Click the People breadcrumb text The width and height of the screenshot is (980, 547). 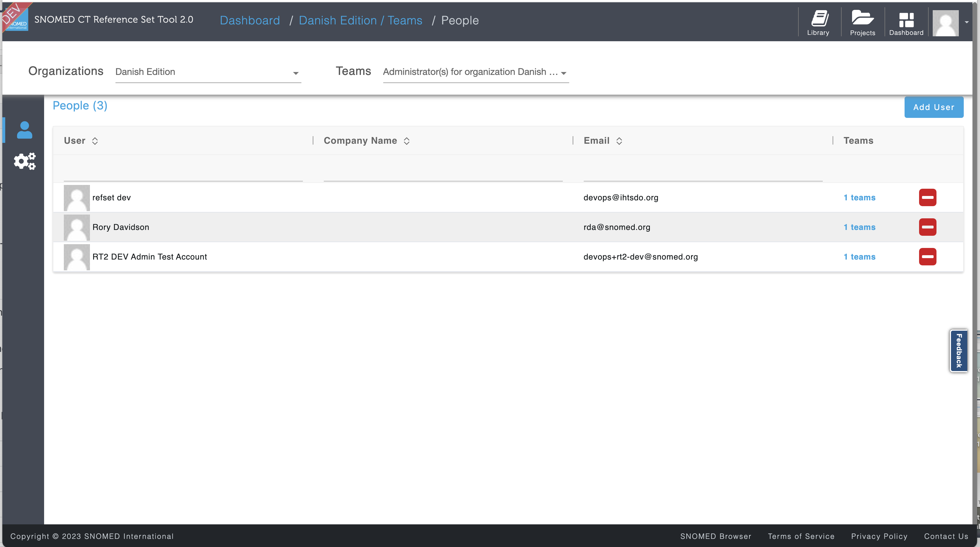(x=460, y=20)
